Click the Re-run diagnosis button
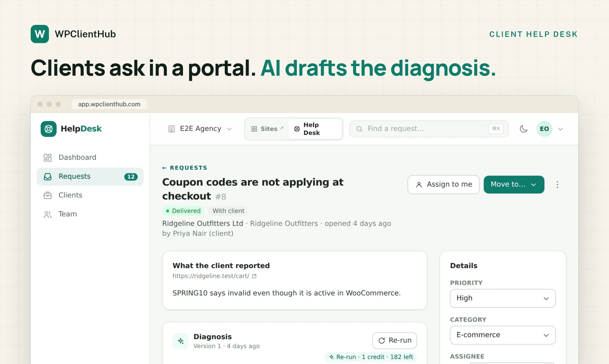 coord(395,341)
